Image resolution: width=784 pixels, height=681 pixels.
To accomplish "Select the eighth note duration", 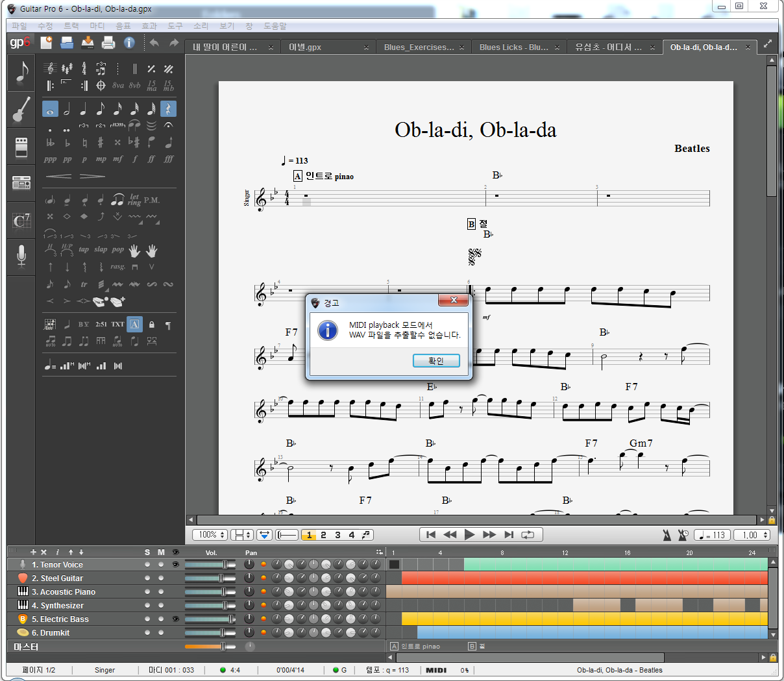I will coord(101,109).
